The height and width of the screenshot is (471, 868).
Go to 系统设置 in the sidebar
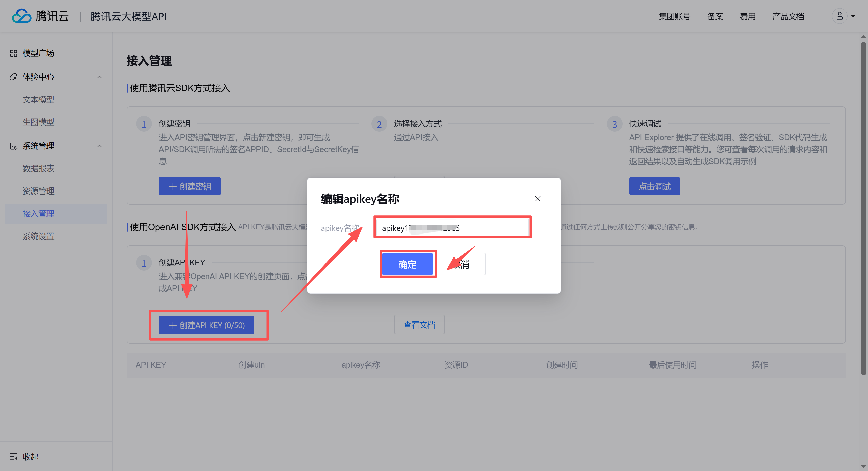(38, 236)
